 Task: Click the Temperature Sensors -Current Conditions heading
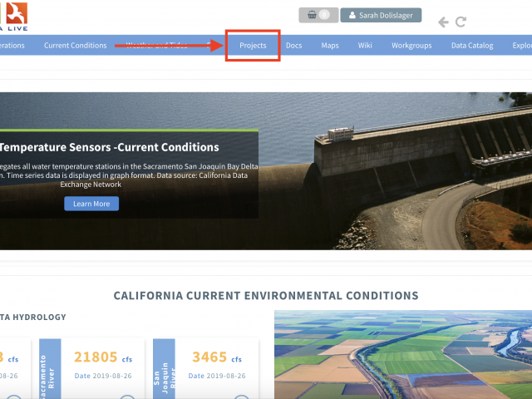[x=109, y=147]
